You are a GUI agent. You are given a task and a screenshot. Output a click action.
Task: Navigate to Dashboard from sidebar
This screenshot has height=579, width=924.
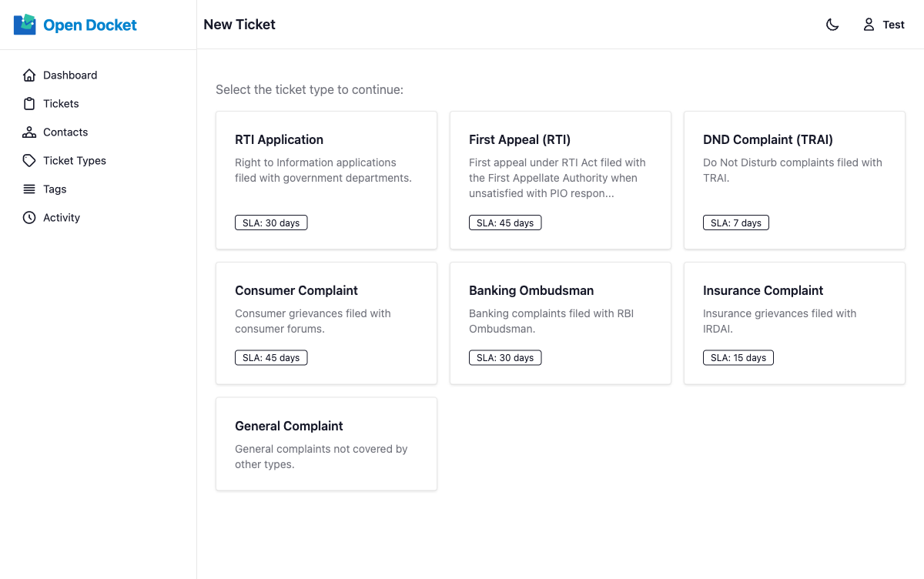click(69, 75)
